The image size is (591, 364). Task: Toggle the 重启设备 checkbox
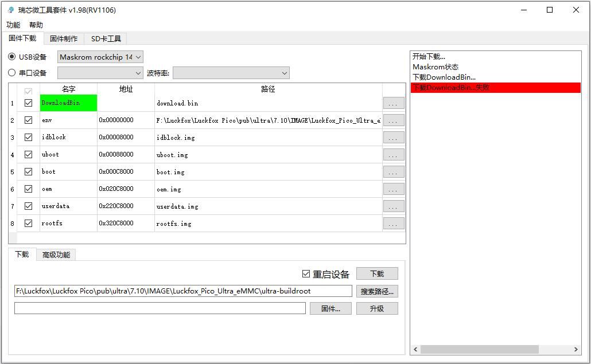click(x=306, y=274)
